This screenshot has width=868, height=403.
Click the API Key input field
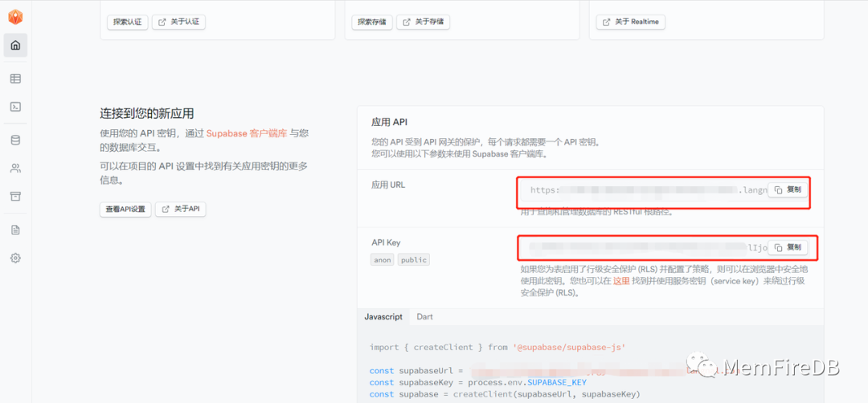[x=665, y=247]
